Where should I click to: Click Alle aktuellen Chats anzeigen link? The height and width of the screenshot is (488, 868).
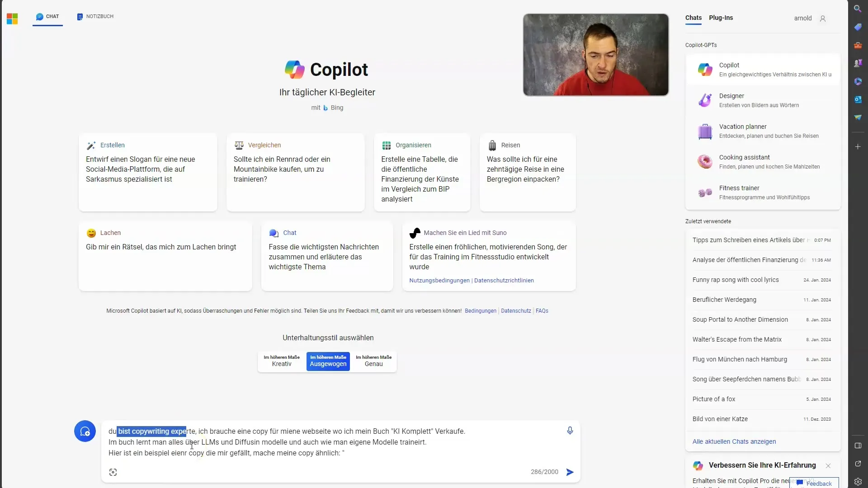click(x=734, y=441)
